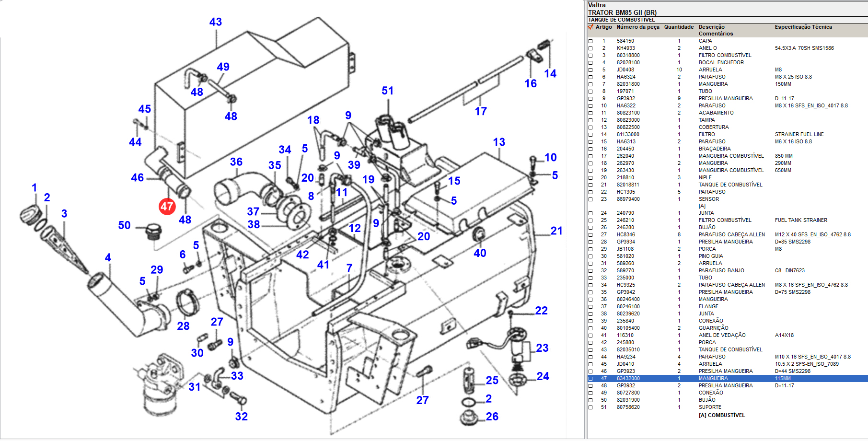Select callout 23 for the sensor
Viewport: 868px width, 441px height.
(542, 348)
